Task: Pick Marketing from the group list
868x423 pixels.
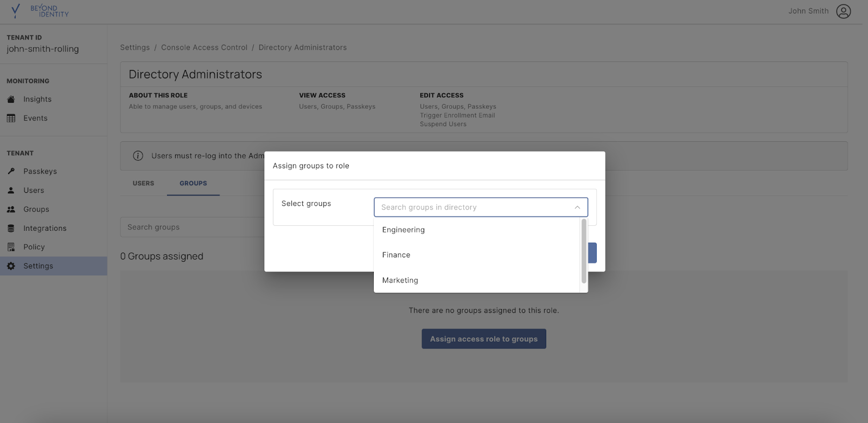Action: click(x=400, y=280)
